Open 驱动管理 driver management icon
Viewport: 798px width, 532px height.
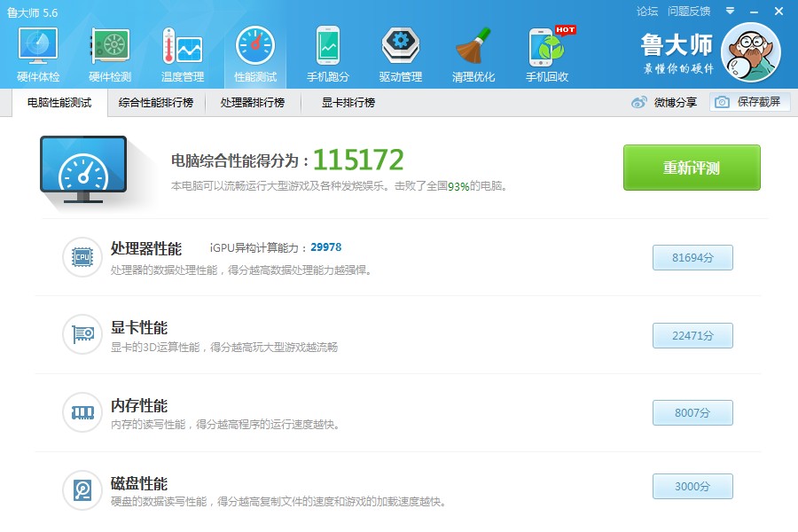pyautogui.click(x=401, y=46)
